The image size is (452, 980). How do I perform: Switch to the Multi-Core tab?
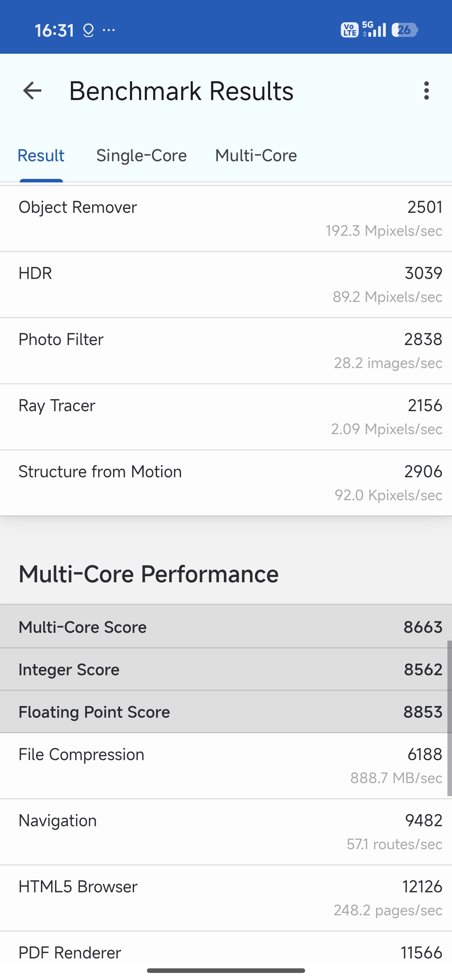(256, 156)
